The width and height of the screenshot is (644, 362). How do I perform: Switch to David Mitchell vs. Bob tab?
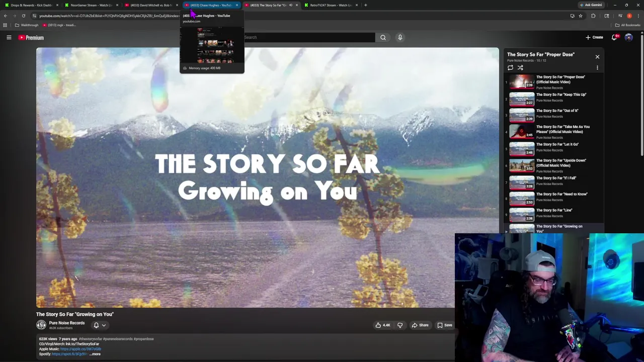[150, 5]
